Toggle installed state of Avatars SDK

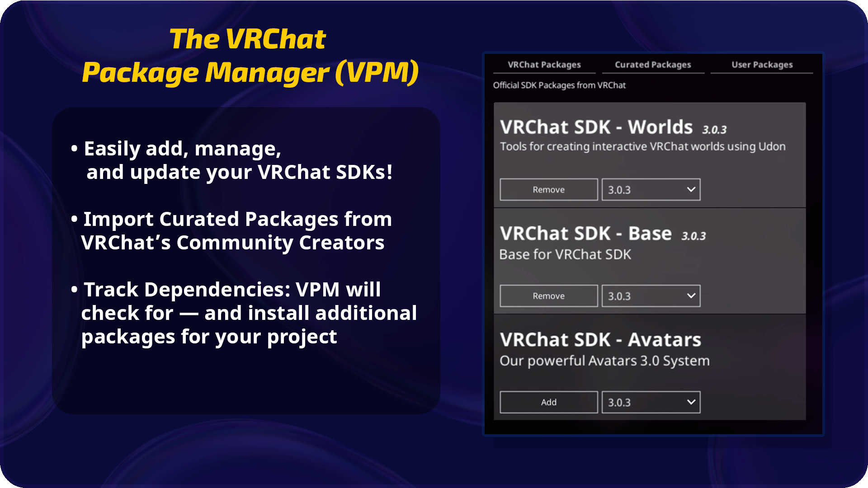[548, 402]
